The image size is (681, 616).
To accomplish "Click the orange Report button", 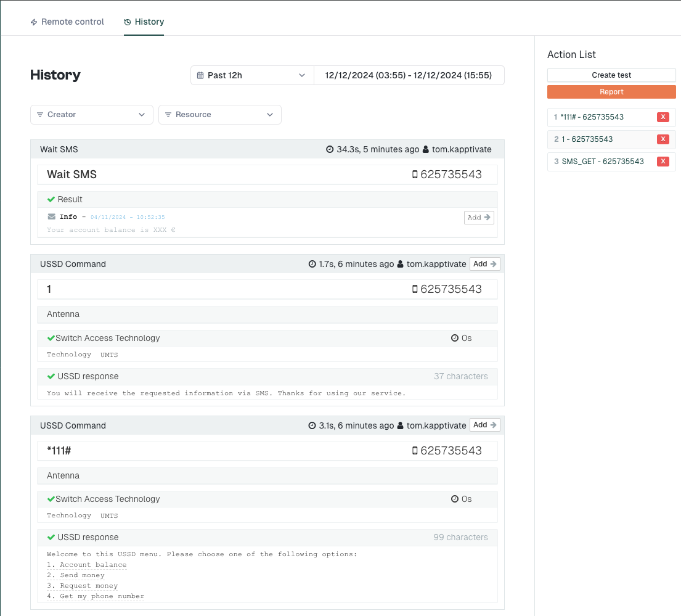I will (x=611, y=92).
